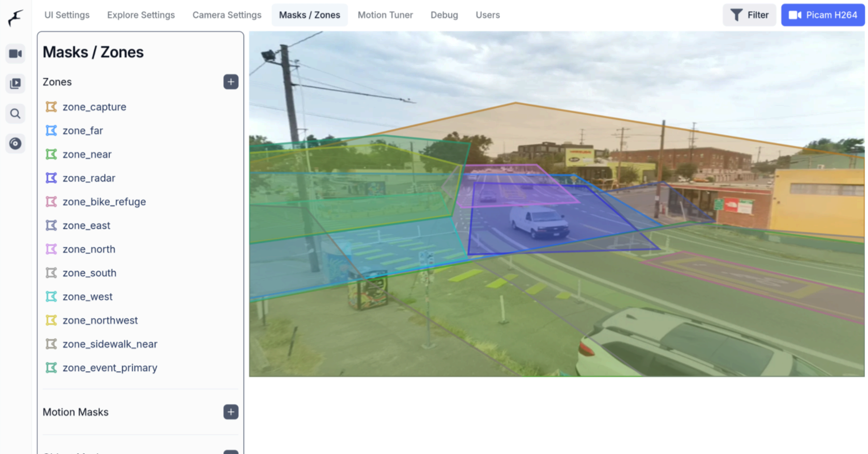Select zone_capture in the zones list
The width and height of the screenshot is (868, 454).
95,107
